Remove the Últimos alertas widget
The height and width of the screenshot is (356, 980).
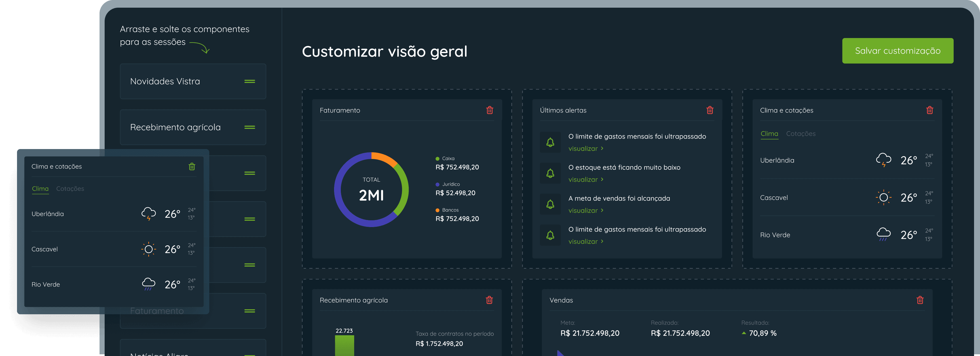point(709,110)
